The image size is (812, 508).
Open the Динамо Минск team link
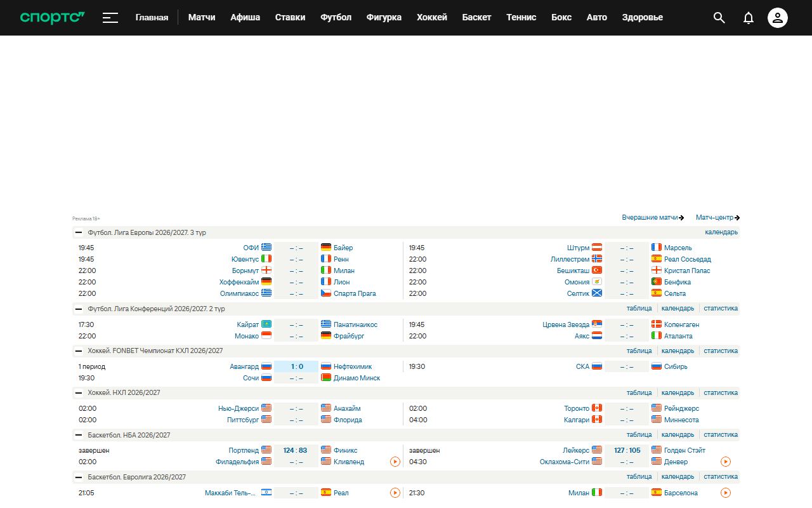(x=357, y=378)
